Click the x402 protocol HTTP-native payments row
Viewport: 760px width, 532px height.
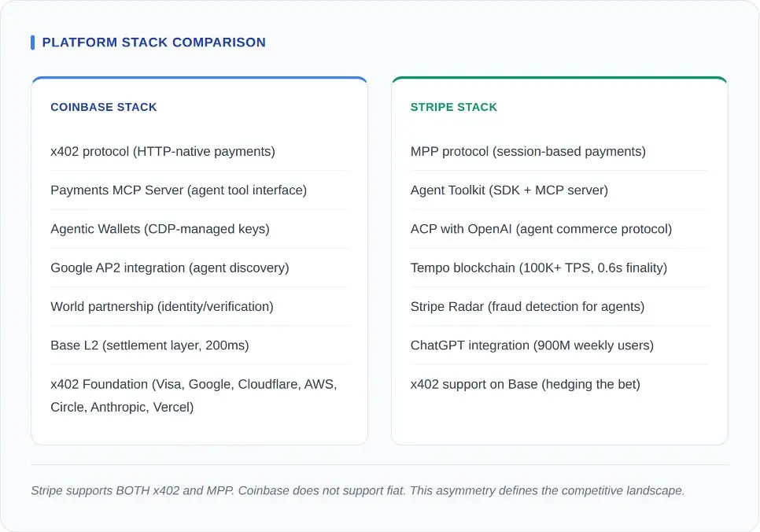(163, 151)
